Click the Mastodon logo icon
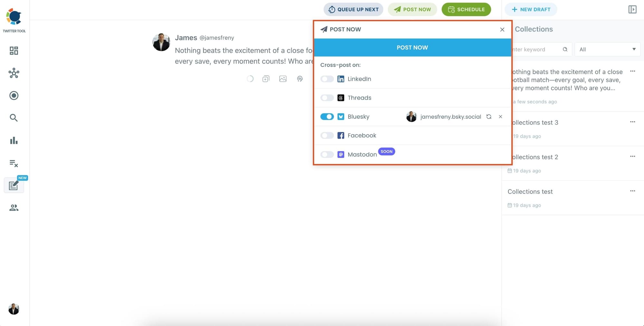 341,154
